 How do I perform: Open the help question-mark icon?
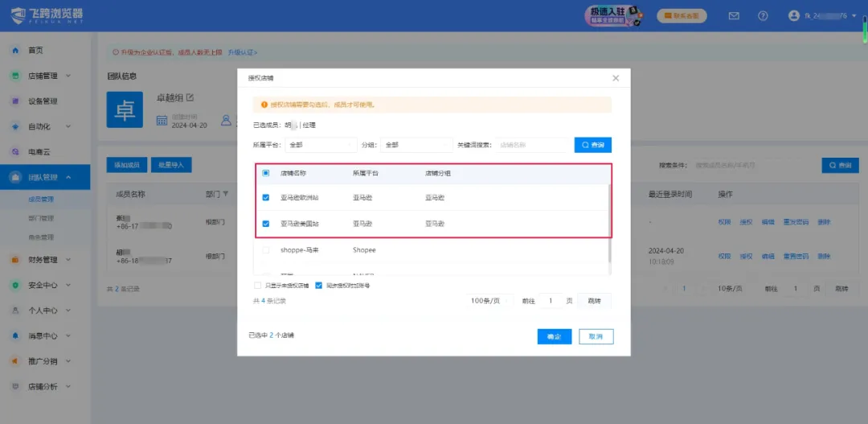pyautogui.click(x=763, y=16)
